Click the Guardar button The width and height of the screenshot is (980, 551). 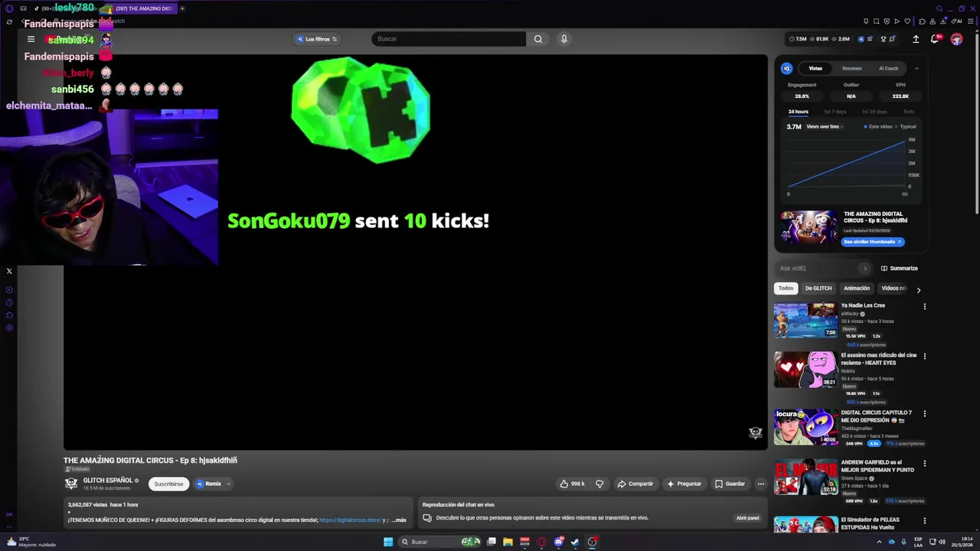(730, 484)
